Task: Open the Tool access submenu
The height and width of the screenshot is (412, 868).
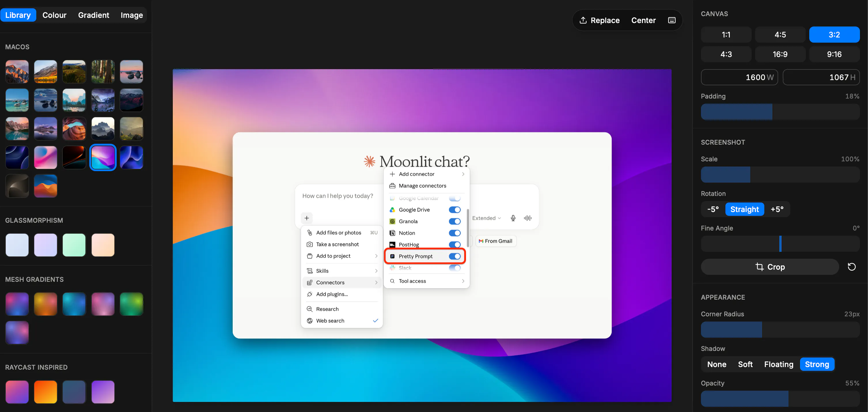Action: (427, 281)
